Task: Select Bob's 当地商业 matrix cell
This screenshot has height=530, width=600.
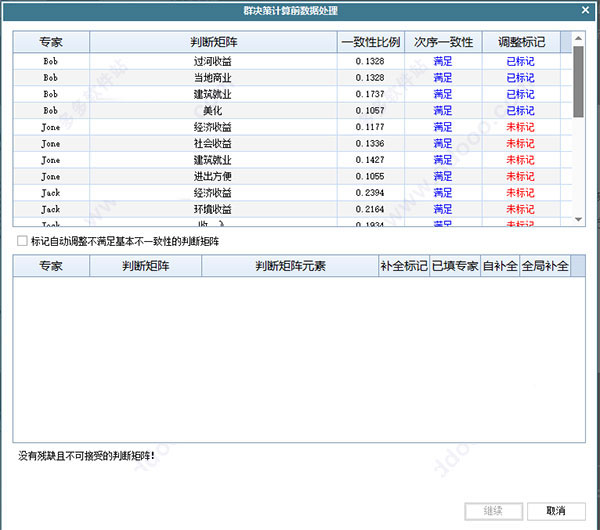Action: click(213, 78)
